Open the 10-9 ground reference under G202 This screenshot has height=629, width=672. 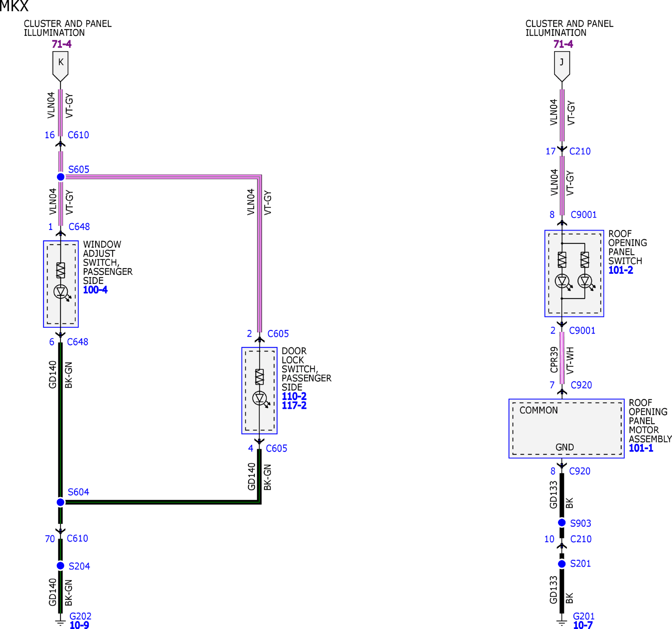tap(80, 625)
